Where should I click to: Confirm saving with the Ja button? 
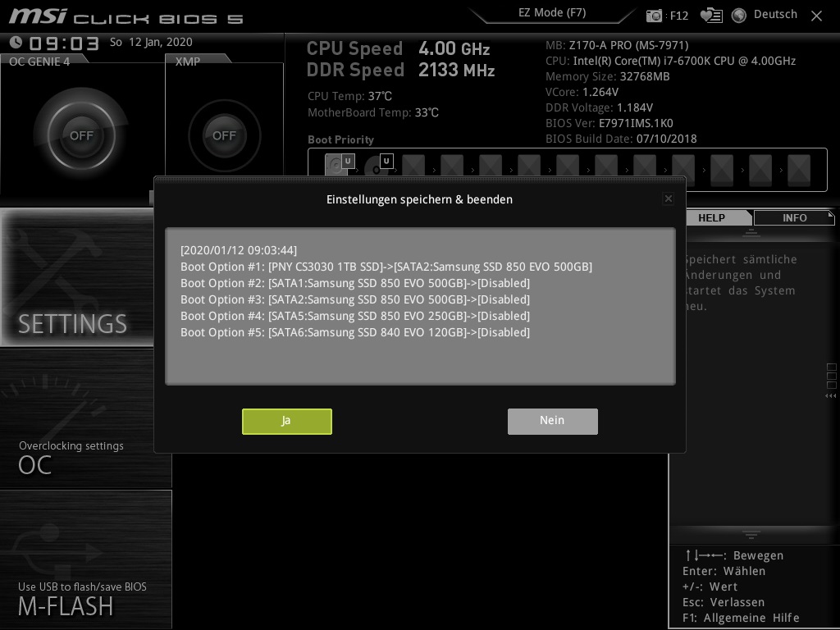(x=286, y=421)
